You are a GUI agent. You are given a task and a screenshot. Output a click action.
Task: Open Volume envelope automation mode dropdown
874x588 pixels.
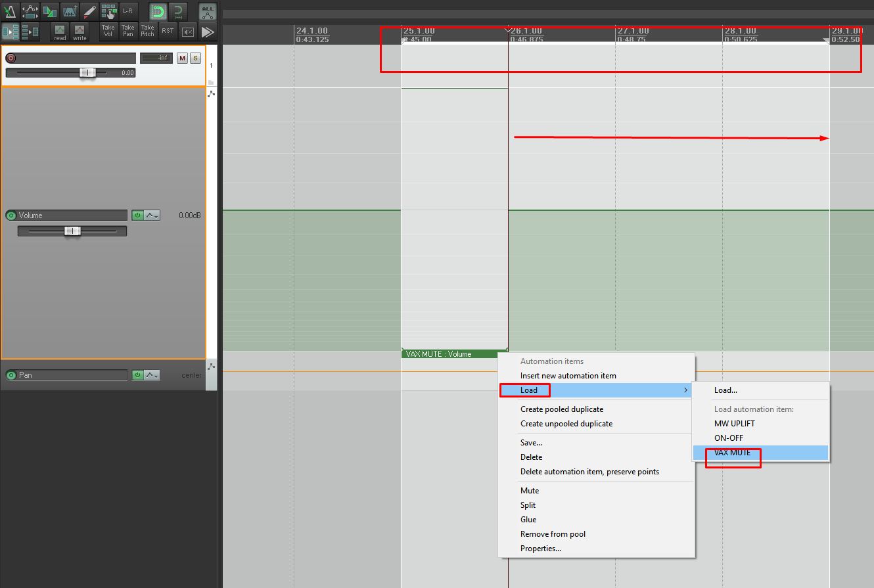[152, 215]
